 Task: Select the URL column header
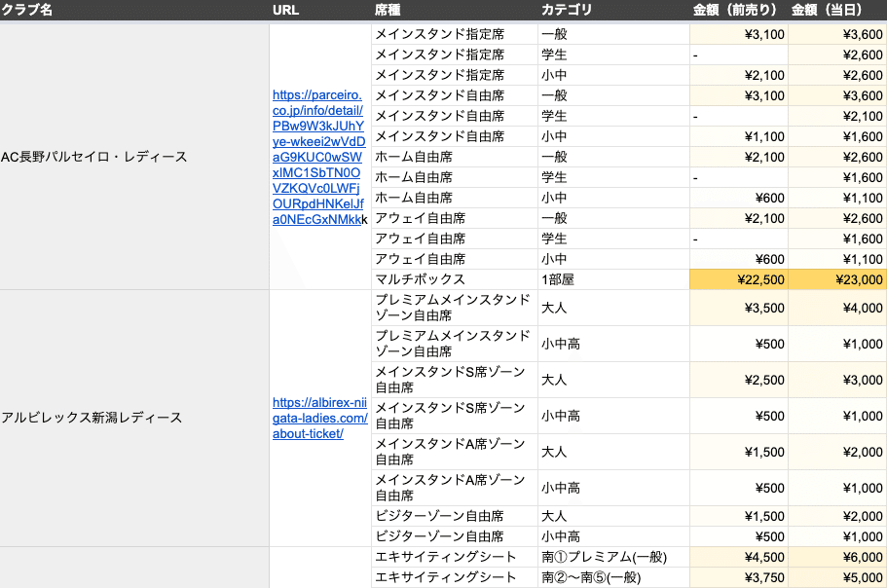(285, 10)
